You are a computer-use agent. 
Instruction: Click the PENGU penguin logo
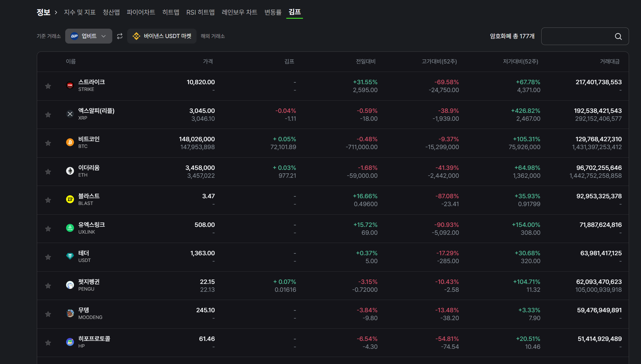70,285
